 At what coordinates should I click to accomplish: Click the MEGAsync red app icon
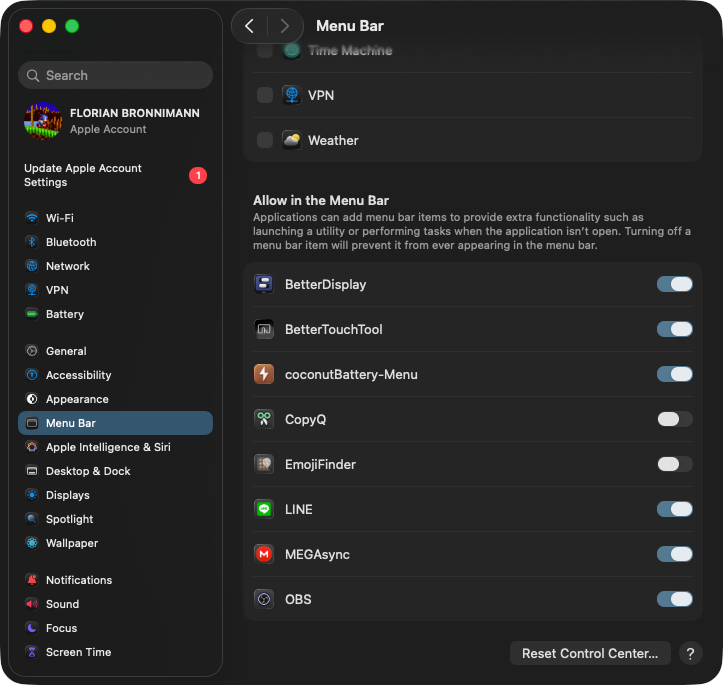(264, 554)
